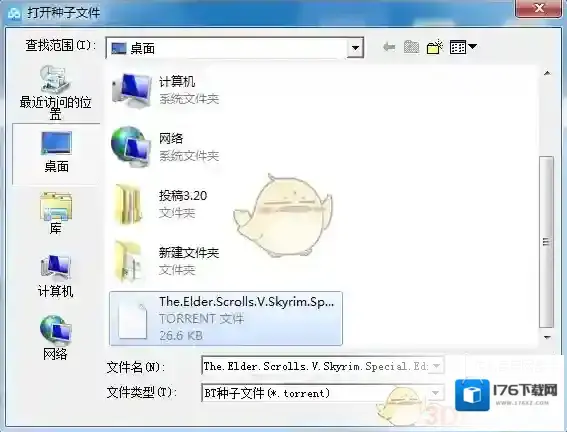Click the scrollbar down arrow
The image size is (567, 432).
click(x=547, y=337)
